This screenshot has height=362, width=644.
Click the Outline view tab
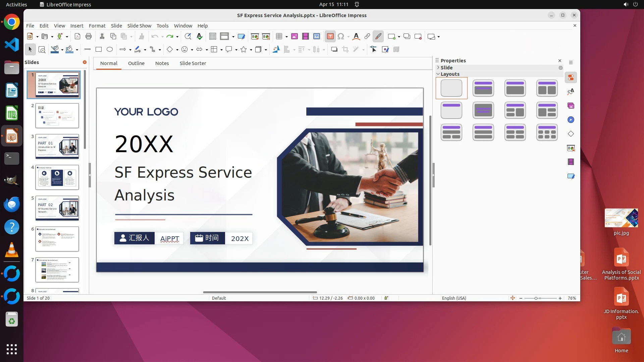pyautogui.click(x=136, y=63)
